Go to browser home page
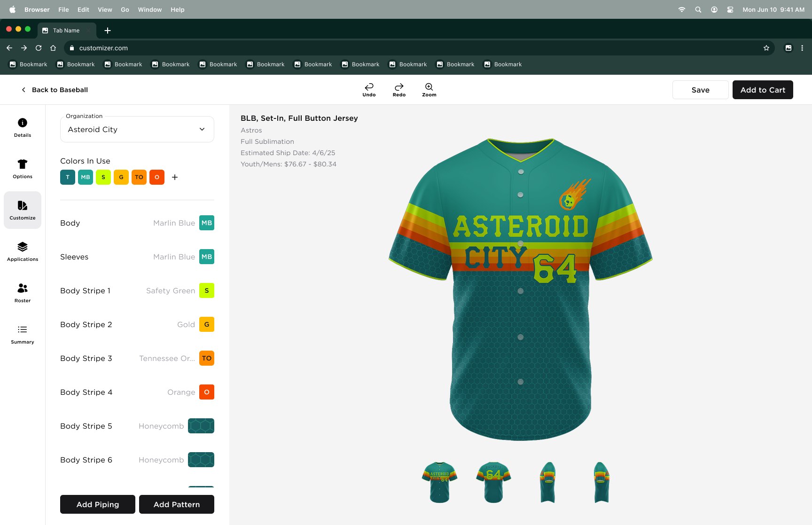The width and height of the screenshot is (812, 525). pyautogui.click(x=53, y=48)
